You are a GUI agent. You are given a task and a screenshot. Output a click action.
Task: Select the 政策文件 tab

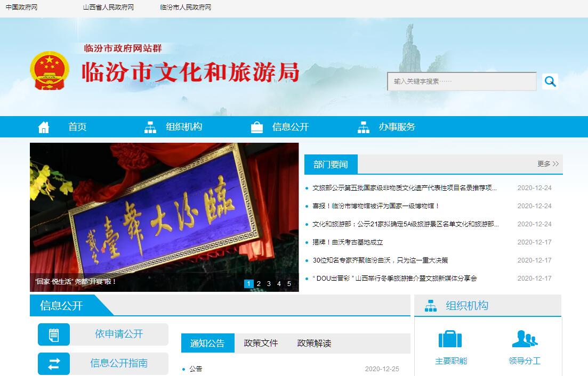pyautogui.click(x=261, y=344)
